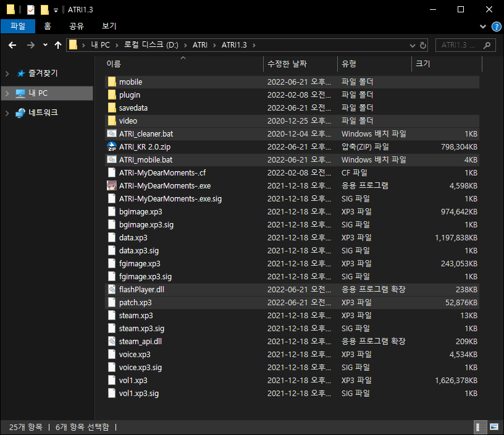Go up one folder level arrow
This screenshot has height=435, width=504.
tap(58, 45)
